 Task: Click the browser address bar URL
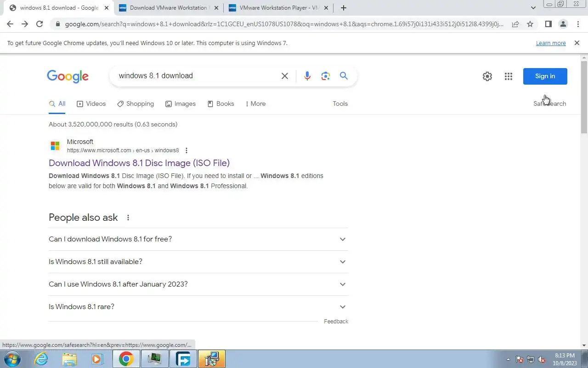[x=284, y=24]
